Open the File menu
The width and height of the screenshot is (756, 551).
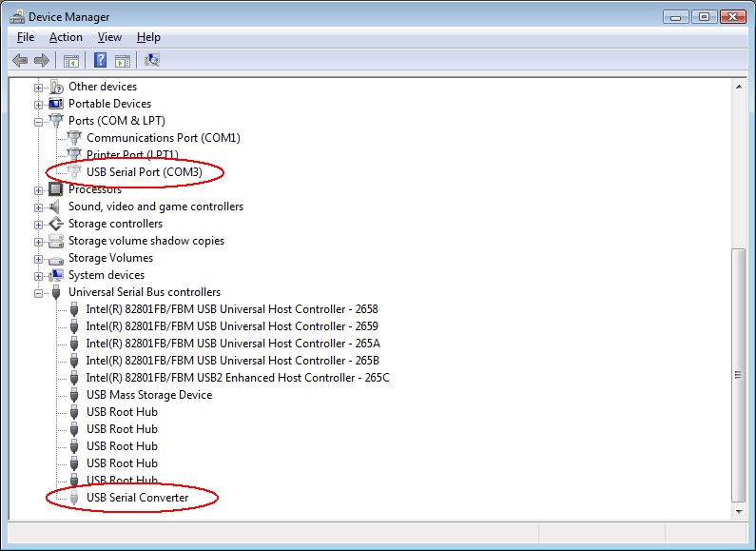pyautogui.click(x=26, y=37)
